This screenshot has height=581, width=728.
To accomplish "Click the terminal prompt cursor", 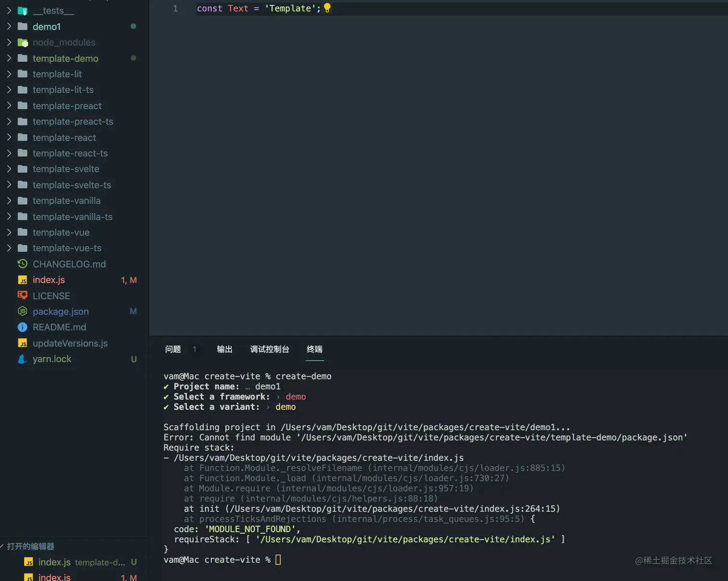I will [278, 560].
